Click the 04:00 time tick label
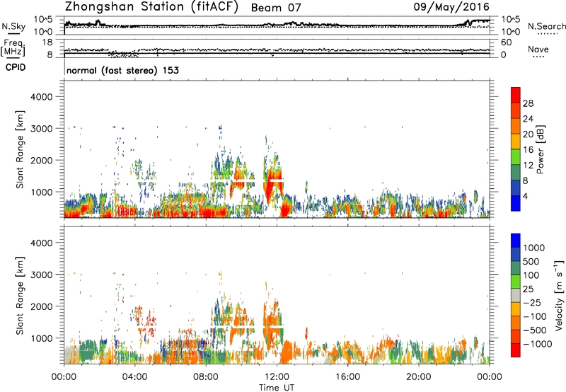The height and width of the screenshot is (392, 566). pos(134,377)
